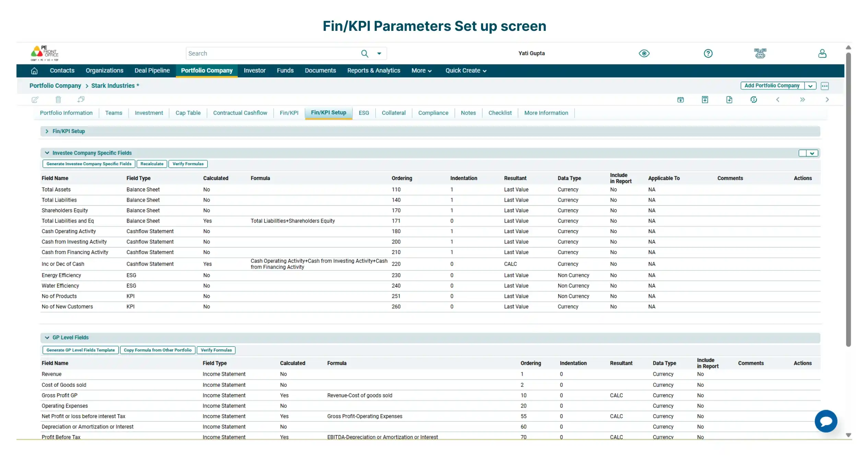Select the Inc or Dec of Cash row
This screenshot has height=456, width=868.
pyautogui.click(x=431, y=264)
